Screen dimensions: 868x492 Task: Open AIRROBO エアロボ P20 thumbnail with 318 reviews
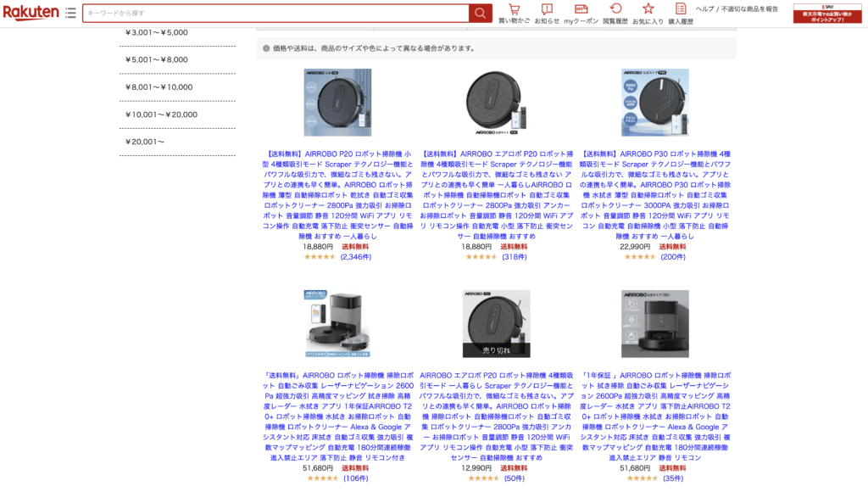point(496,103)
